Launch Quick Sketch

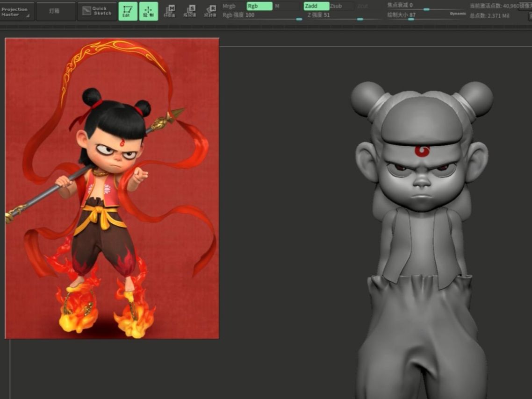[x=97, y=12]
